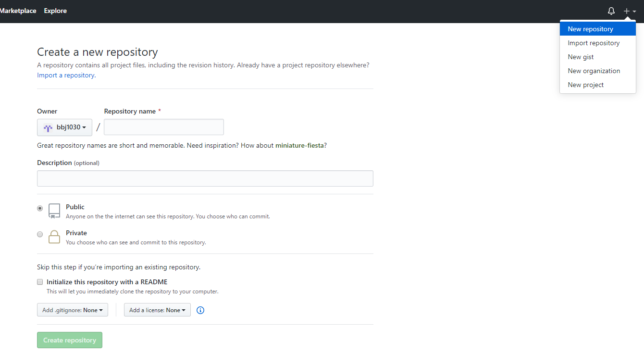
Task: Expand the Add .gitignore dropdown
Action: click(73, 310)
